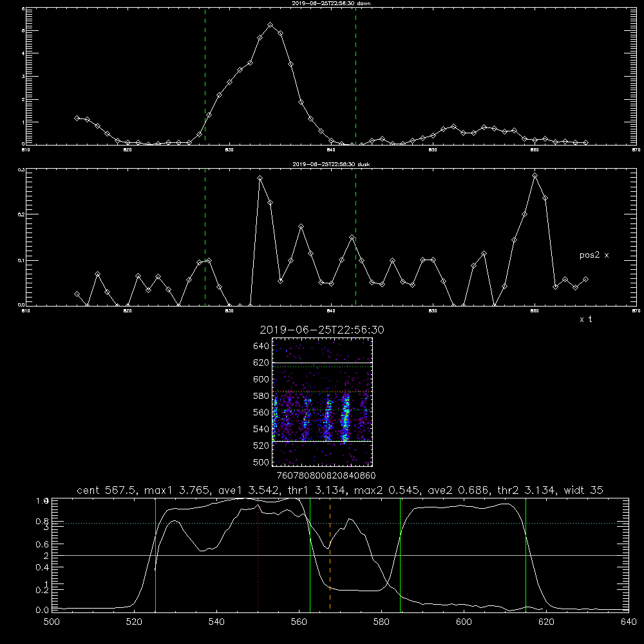Select the 'pos2 x' label
The width and height of the screenshot is (644, 644).
click(x=594, y=255)
